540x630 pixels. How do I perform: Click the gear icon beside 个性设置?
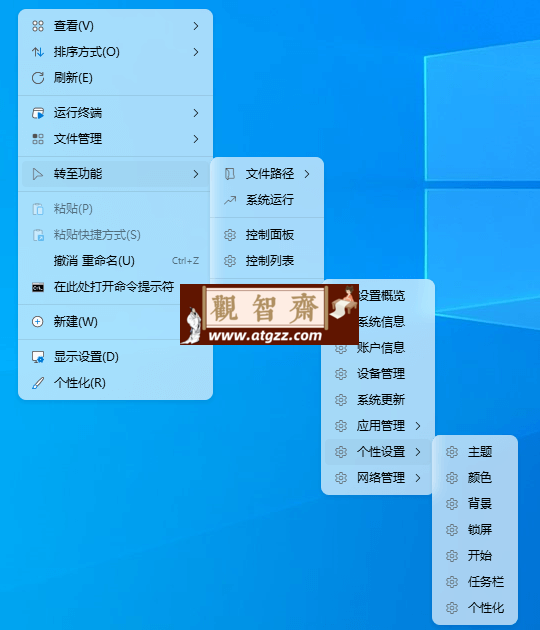tap(341, 452)
